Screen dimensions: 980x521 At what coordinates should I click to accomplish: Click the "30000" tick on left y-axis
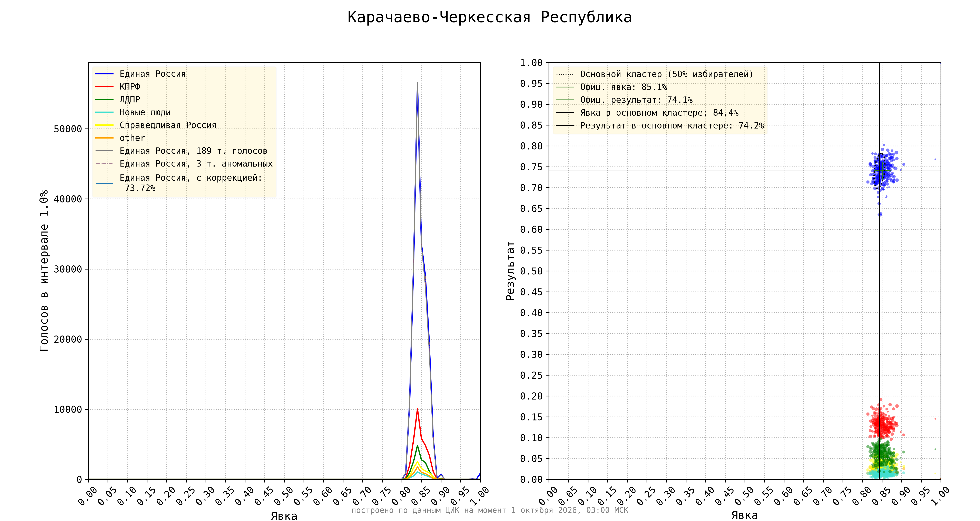68,269
